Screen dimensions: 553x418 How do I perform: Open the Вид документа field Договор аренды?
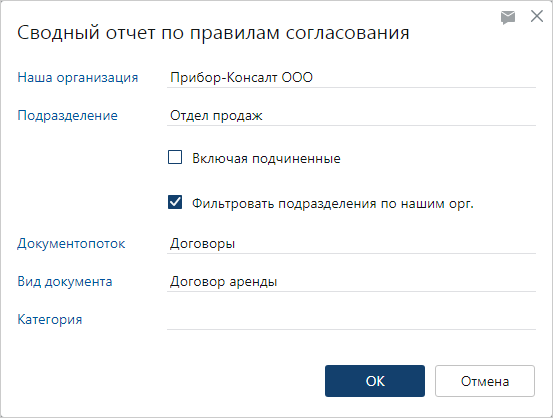click(x=351, y=281)
